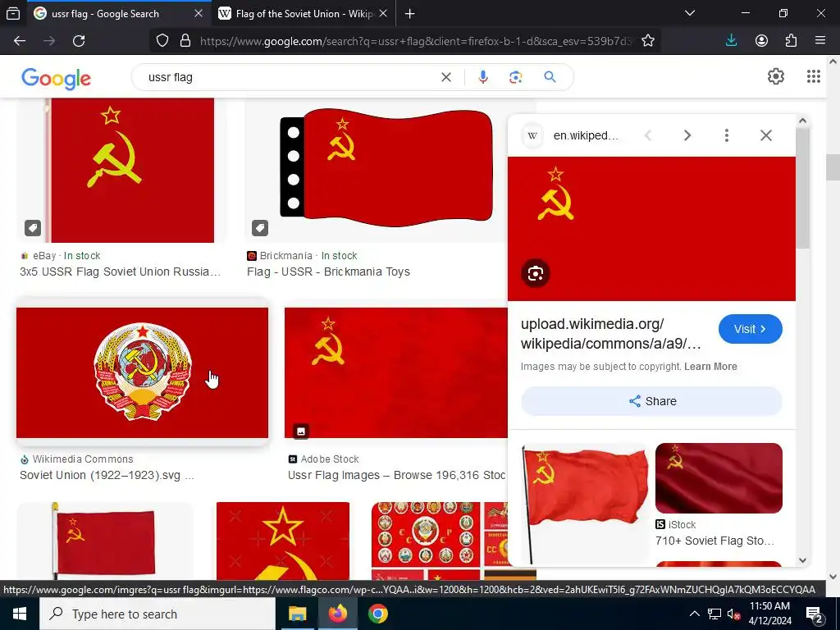Viewport: 840px width, 630px height.
Task: Open Google quick settings gear
Action: click(776, 76)
